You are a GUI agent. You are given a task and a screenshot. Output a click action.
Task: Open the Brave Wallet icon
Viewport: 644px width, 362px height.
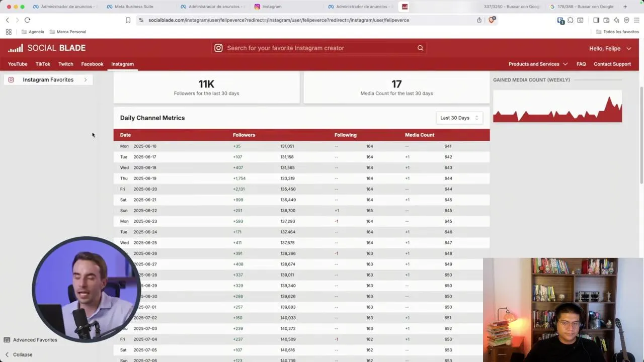tap(606, 20)
